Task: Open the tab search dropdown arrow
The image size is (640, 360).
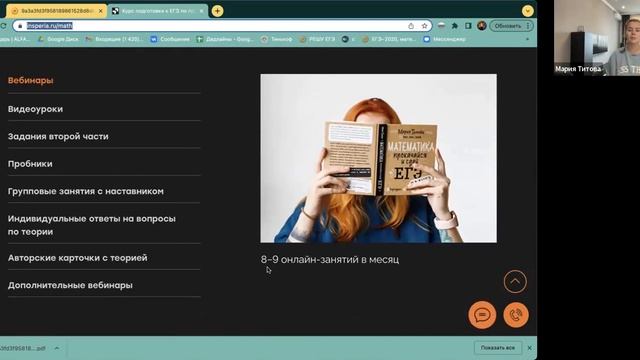Action: coord(527,11)
